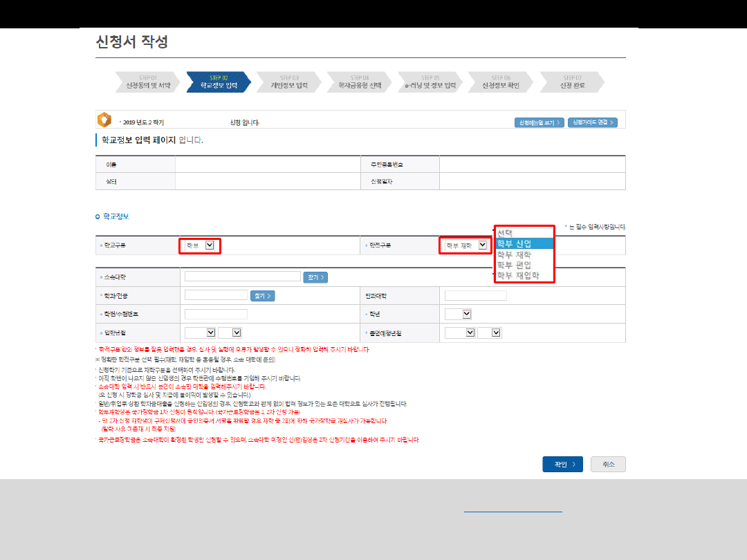This screenshot has width=747, height=560.
Task: Click the 단과대학 text field
Action: coord(475,296)
